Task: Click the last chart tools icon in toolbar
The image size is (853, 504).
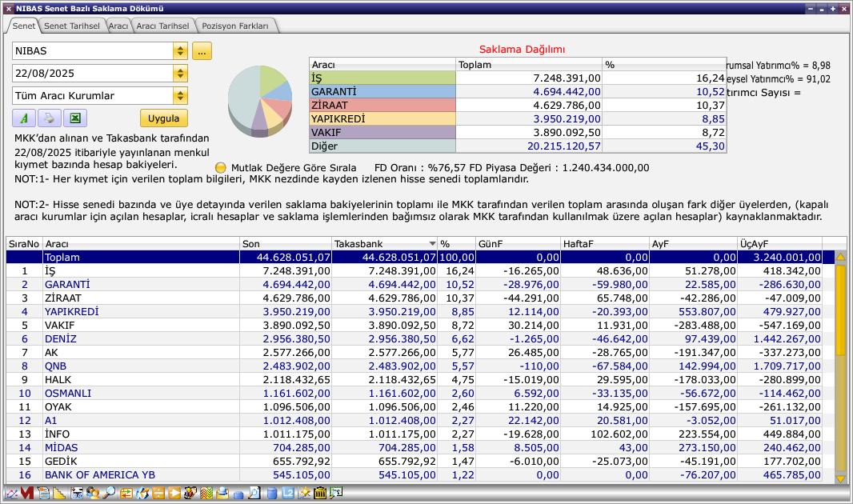Action: (x=336, y=493)
